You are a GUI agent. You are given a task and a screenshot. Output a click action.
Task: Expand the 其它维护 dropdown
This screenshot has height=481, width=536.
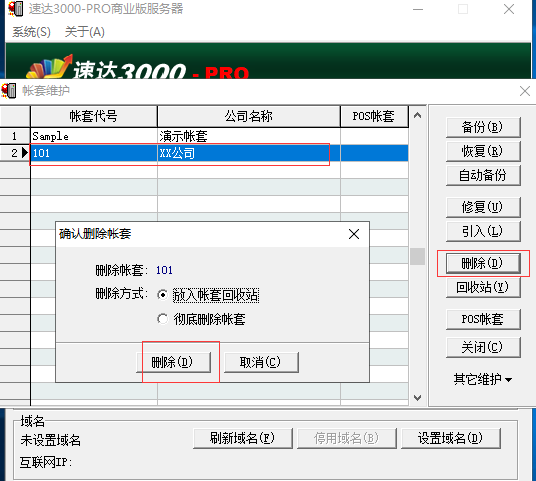(x=483, y=379)
